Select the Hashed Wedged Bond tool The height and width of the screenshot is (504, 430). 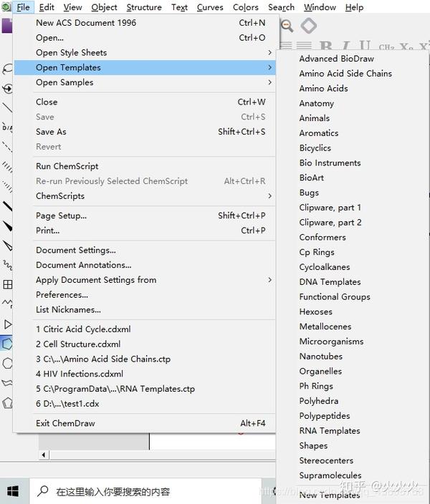[7, 186]
